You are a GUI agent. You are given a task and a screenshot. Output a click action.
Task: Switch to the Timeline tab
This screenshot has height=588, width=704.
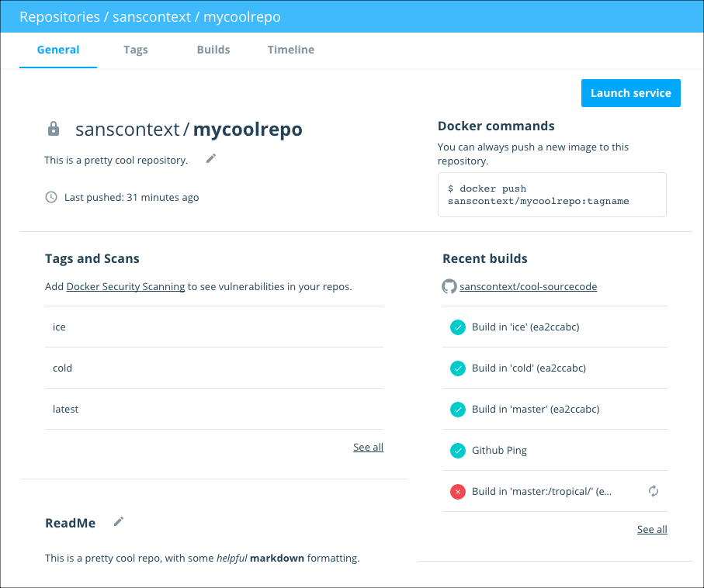tap(290, 49)
